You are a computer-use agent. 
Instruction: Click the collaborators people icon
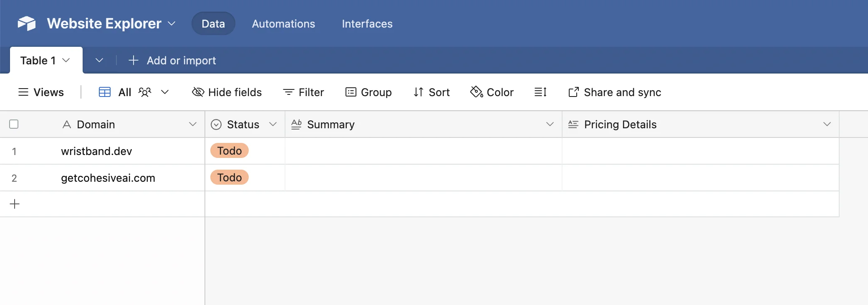(145, 92)
